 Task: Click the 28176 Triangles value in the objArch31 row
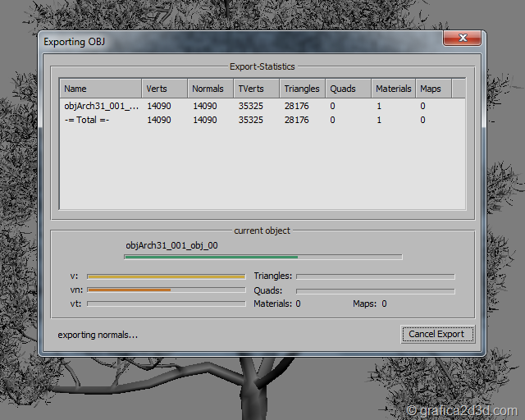297,106
